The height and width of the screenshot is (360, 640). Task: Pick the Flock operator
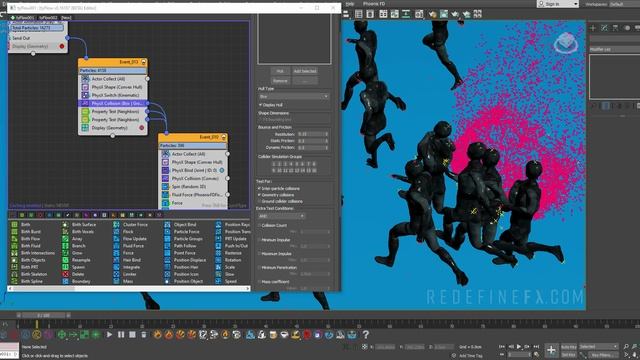click(x=128, y=231)
